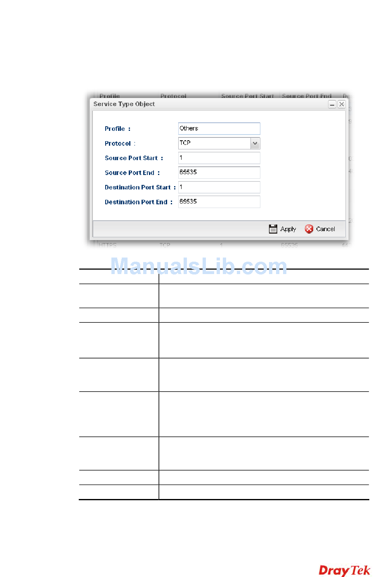Click the Destination Port End field
Image resolution: width=392 pixels, height=577 pixels.
[219, 202]
